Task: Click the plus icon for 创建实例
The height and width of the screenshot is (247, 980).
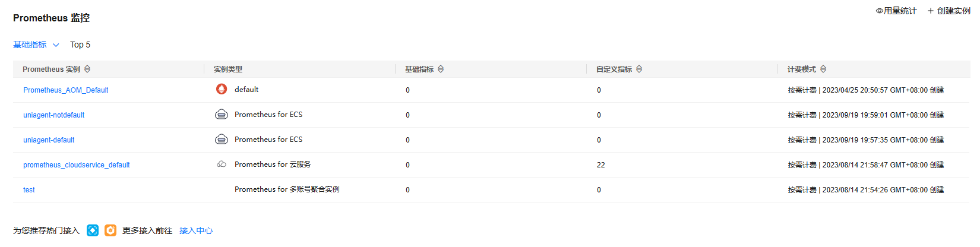Action: pyautogui.click(x=931, y=11)
